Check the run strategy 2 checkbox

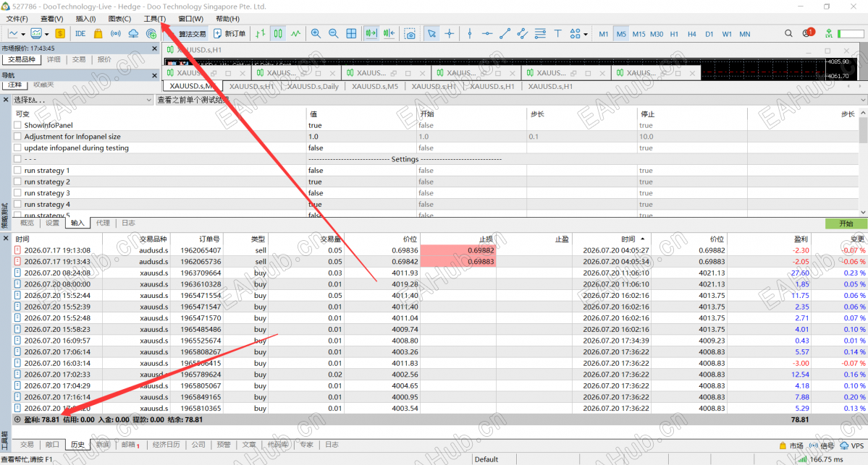coord(17,182)
